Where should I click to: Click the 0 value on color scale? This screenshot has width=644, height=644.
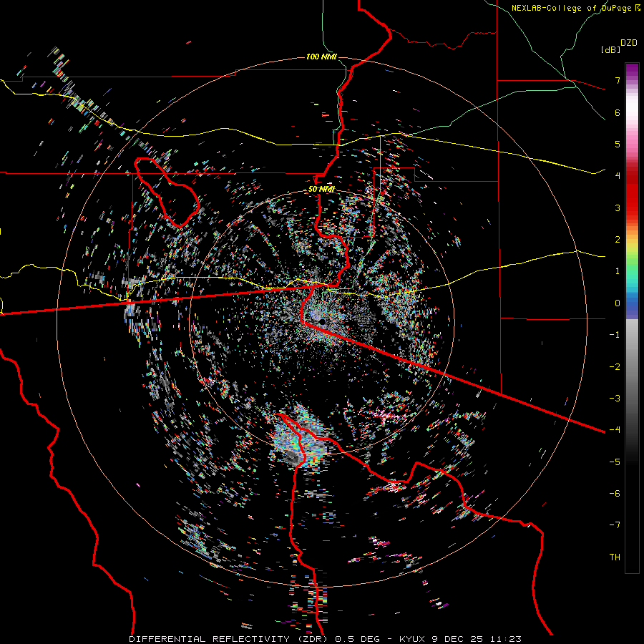[x=618, y=303]
